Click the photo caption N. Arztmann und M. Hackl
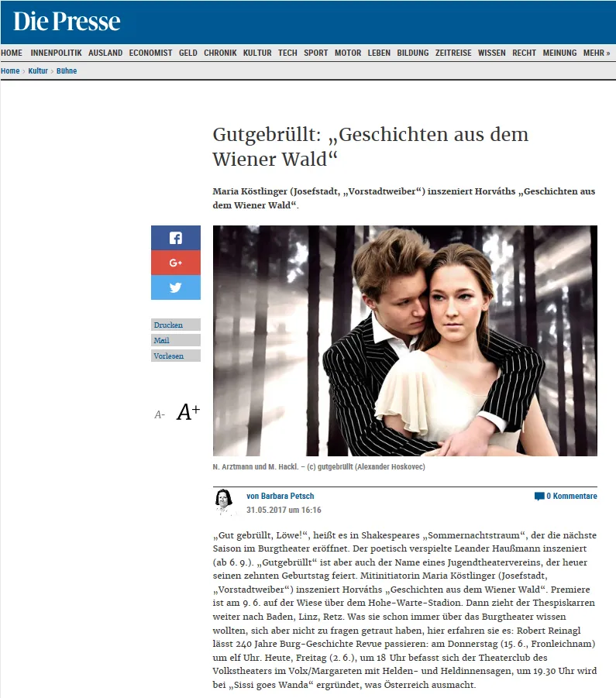Screen dimensions: 616x698 click(x=318, y=466)
